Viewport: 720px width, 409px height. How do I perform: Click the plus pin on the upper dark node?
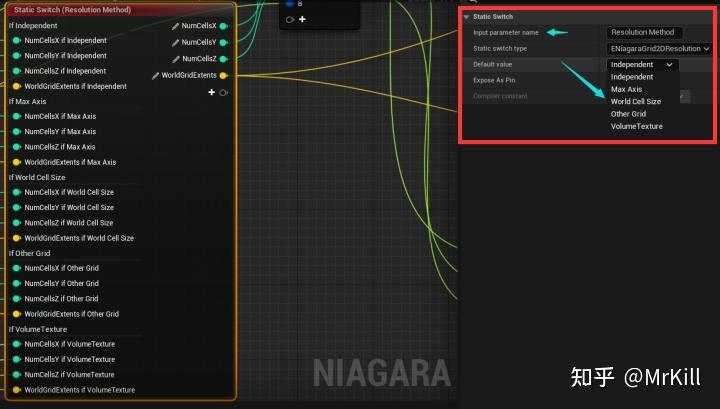click(302, 19)
